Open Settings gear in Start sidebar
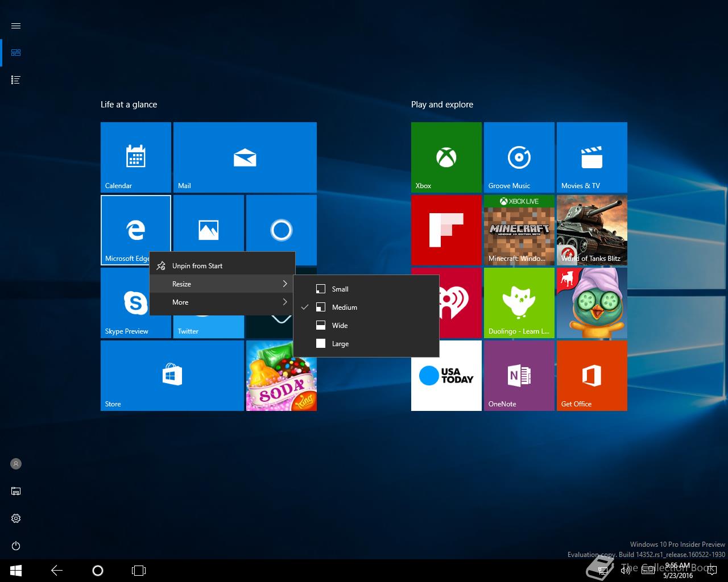The image size is (728, 582). [16, 518]
